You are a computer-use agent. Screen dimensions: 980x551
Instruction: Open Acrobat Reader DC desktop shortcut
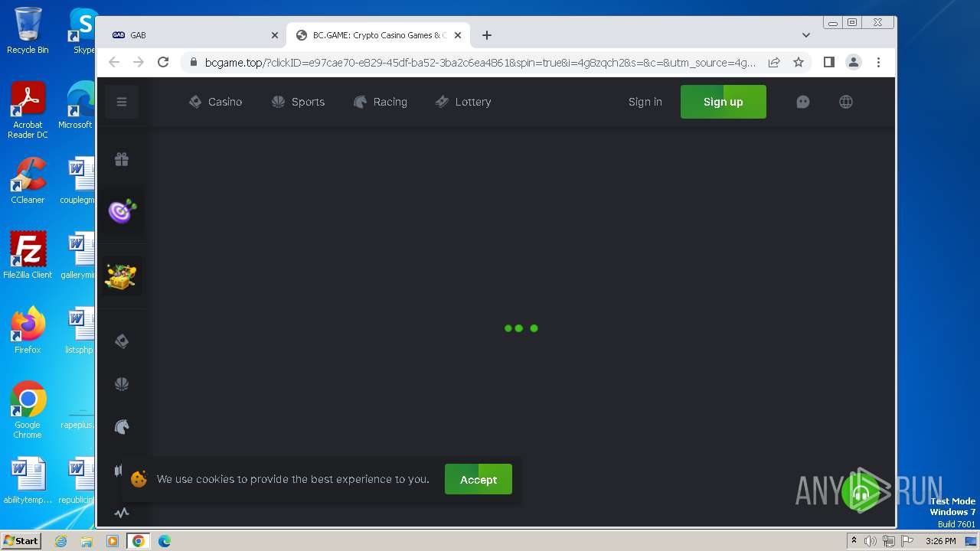(28, 111)
